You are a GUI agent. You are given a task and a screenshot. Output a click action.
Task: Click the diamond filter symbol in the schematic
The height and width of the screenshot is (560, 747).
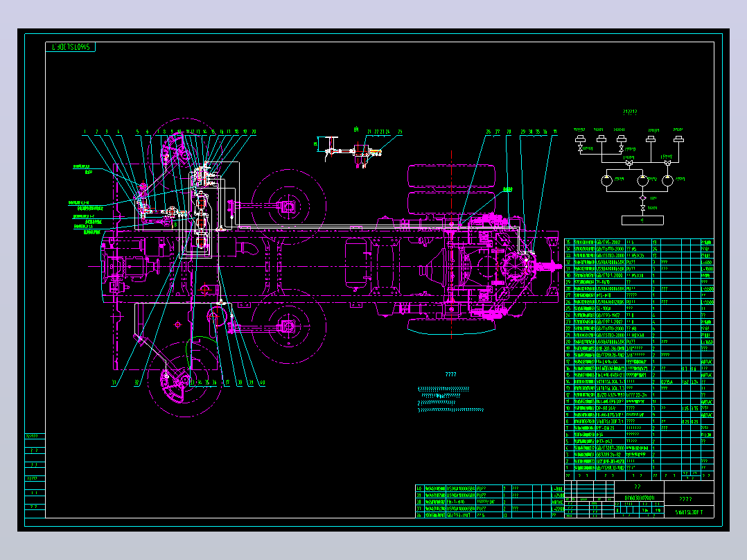pyautogui.click(x=642, y=198)
